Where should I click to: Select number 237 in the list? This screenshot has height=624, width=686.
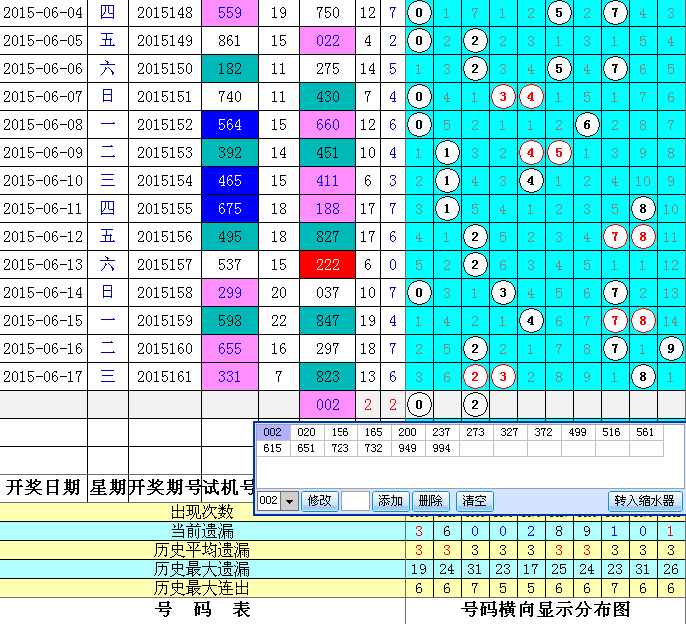442,432
